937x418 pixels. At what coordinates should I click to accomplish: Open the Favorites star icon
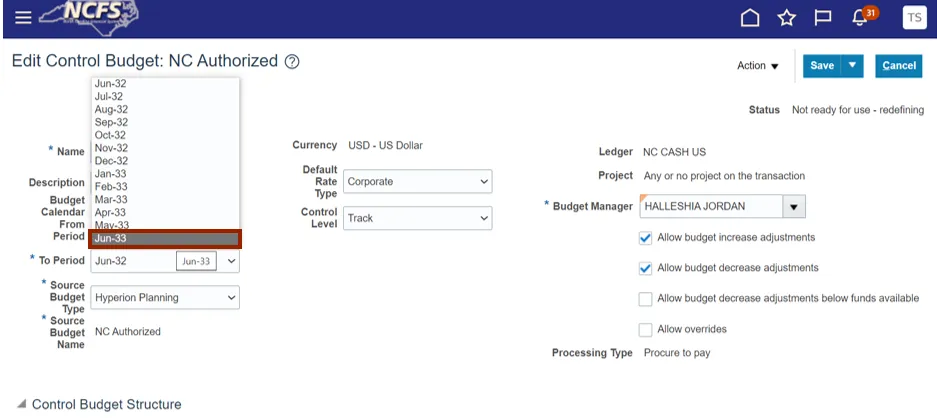tap(787, 18)
